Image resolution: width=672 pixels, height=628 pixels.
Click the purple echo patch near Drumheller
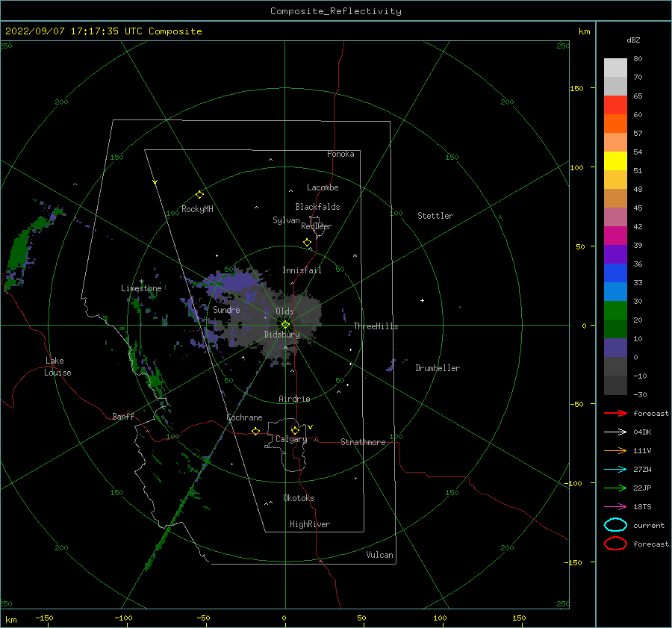(391, 366)
